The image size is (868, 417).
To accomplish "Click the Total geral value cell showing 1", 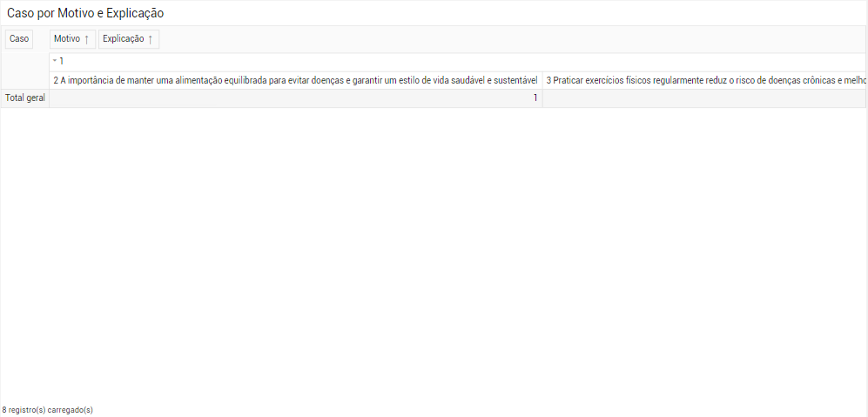I will pyautogui.click(x=296, y=98).
